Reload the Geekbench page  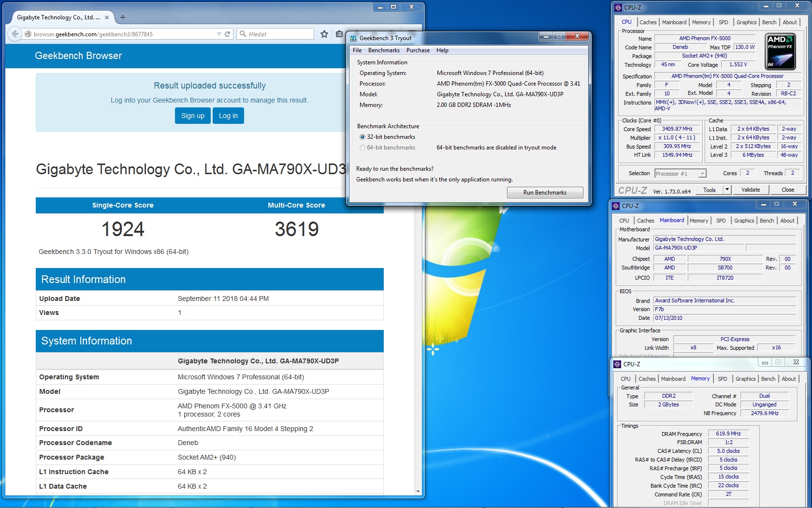pos(228,34)
